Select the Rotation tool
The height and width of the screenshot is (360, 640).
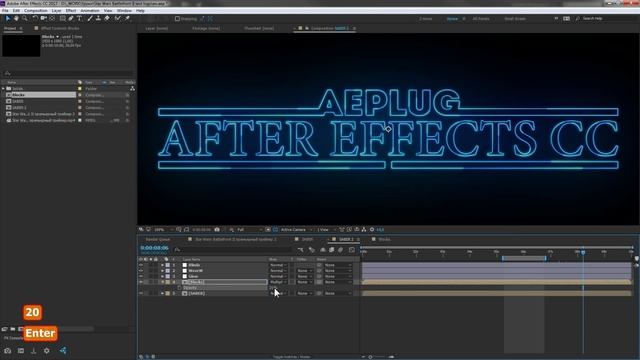[35, 18]
